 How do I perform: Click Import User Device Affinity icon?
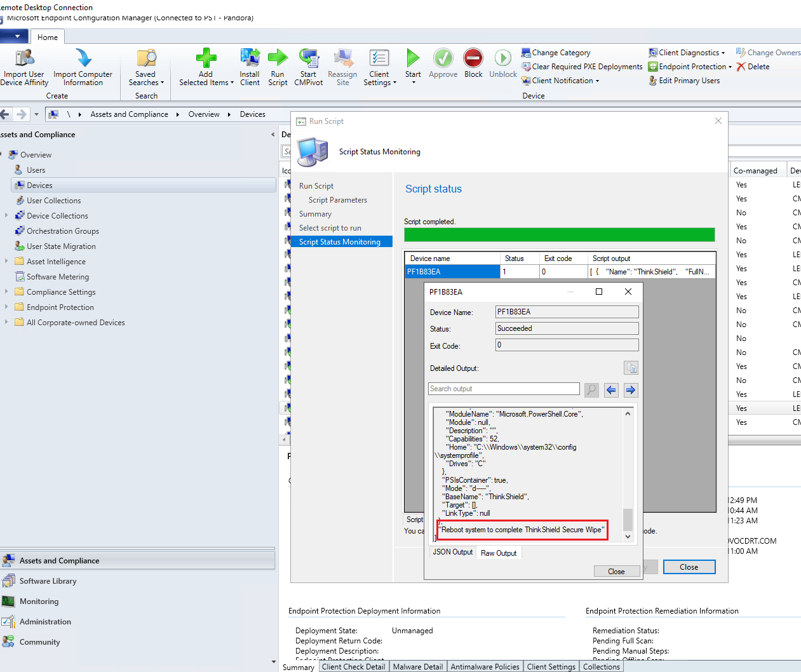tap(24, 58)
